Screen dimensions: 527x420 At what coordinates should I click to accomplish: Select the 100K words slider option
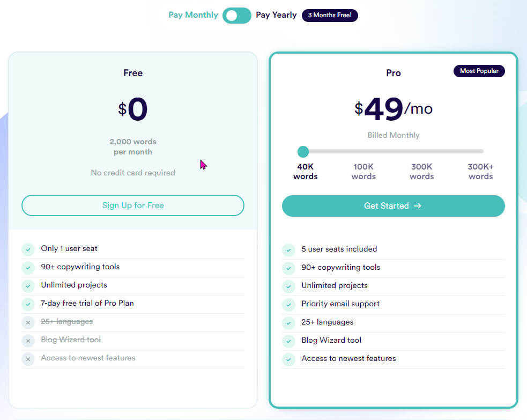coord(363,172)
